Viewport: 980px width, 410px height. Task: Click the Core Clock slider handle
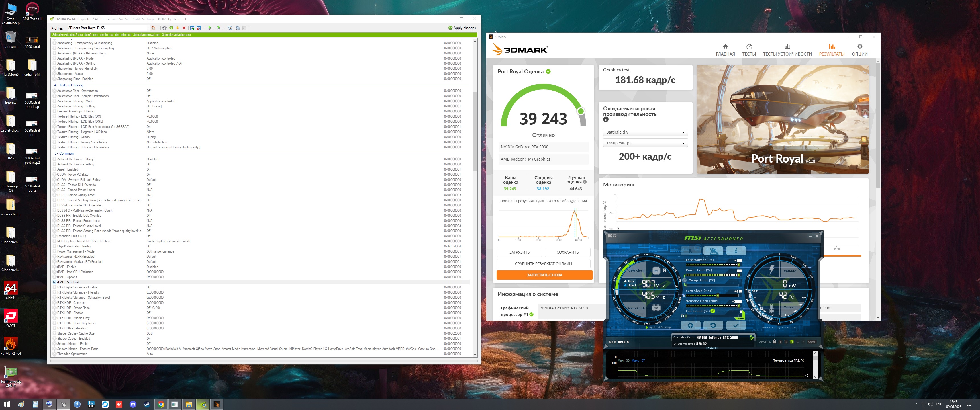718,296
